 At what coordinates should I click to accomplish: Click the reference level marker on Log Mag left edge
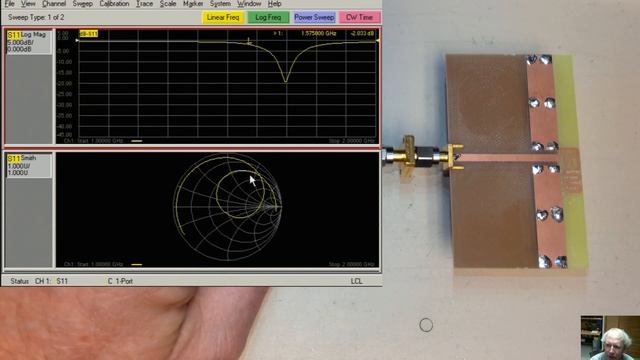77,41
